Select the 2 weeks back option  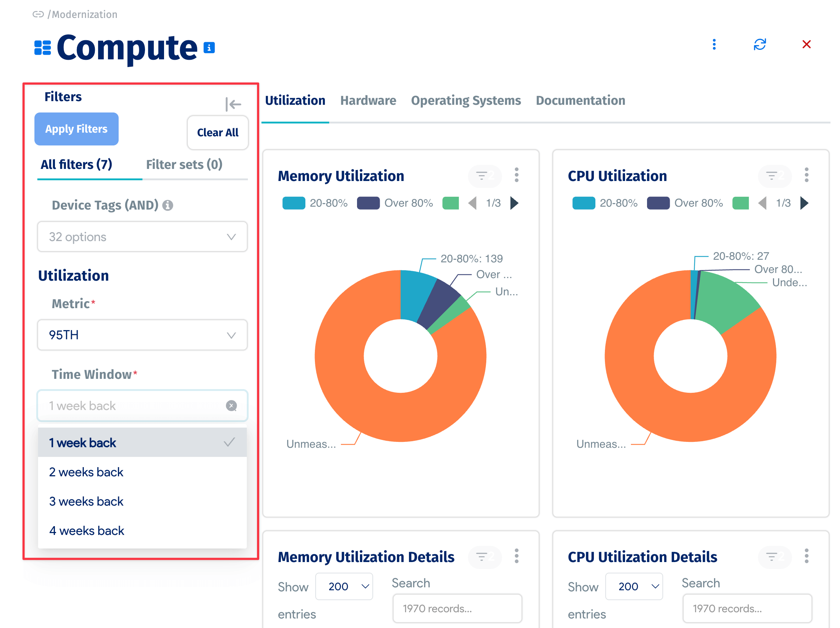click(86, 472)
